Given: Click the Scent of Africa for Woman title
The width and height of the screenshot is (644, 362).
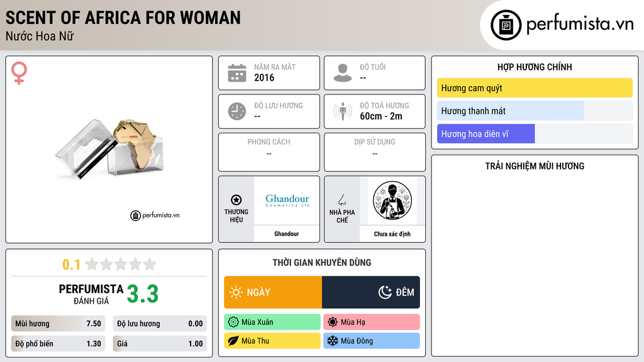Looking at the screenshot, I should [x=123, y=18].
